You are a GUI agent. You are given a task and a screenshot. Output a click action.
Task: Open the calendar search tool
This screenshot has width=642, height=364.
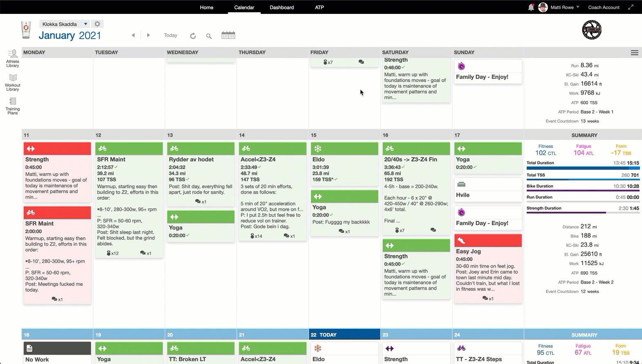tap(209, 36)
